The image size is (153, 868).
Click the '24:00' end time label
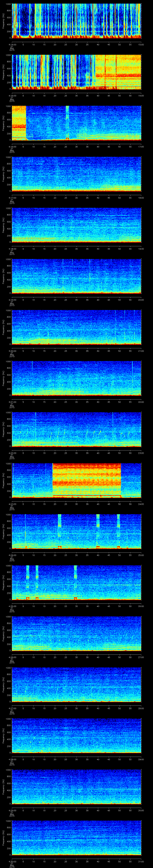click(141, 504)
